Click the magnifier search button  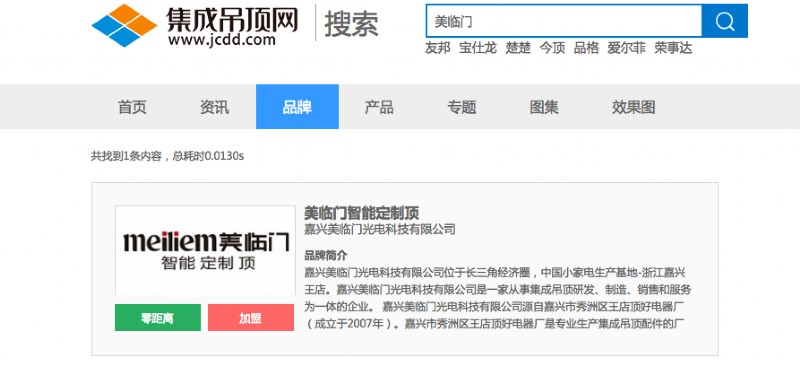point(724,21)
